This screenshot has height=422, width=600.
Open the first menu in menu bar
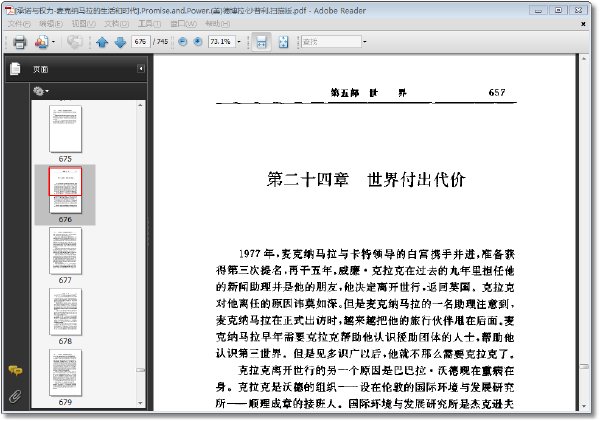pyautogui.click(x=19, y=24)
